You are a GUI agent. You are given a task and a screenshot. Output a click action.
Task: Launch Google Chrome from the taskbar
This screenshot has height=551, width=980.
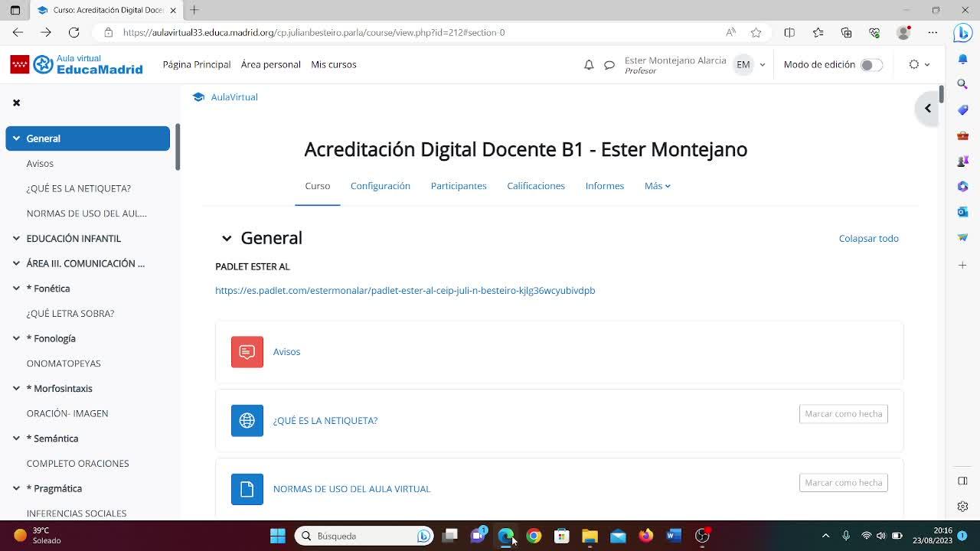coord(534,536)
